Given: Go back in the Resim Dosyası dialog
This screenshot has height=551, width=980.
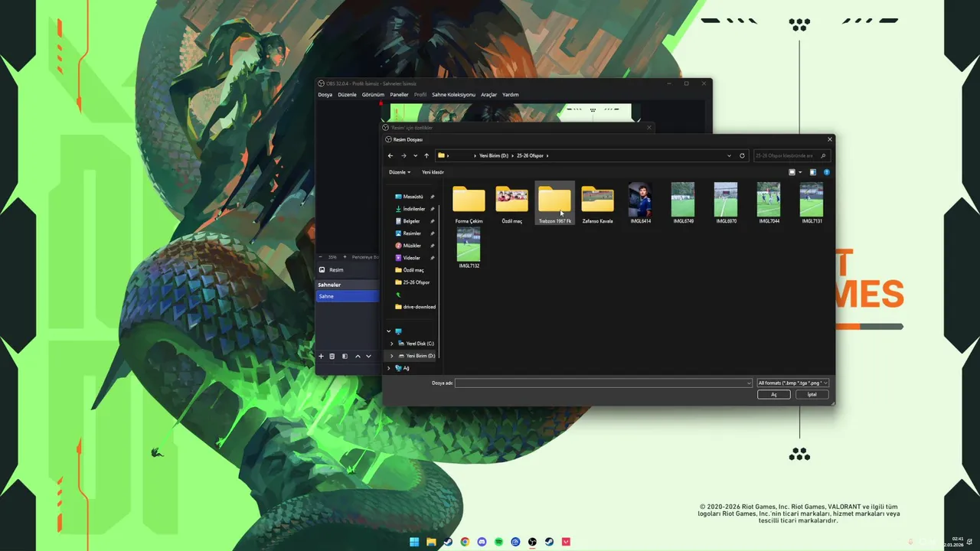Looking at the screenshot, I should click(x=390, y=155).
